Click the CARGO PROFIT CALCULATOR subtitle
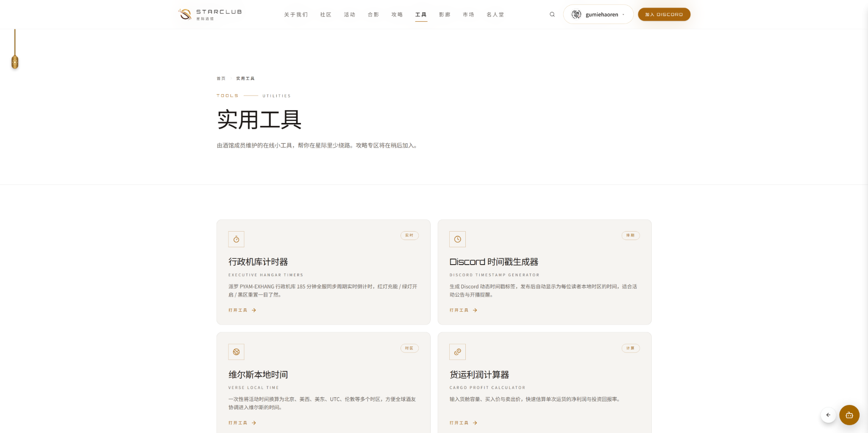This screenshot has height=433, width=868. click(487, 388)
